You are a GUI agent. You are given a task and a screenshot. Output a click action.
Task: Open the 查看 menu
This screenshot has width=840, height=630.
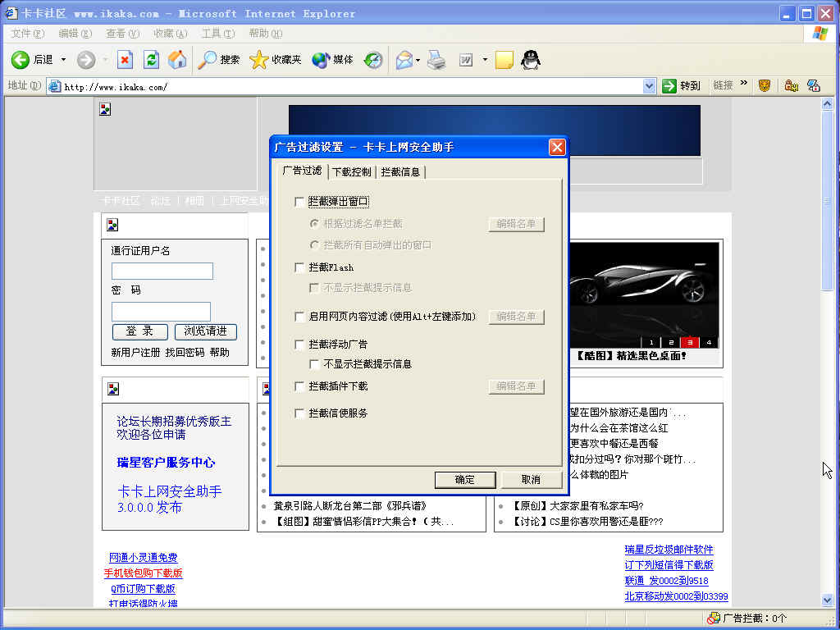[x=122, y=33]
